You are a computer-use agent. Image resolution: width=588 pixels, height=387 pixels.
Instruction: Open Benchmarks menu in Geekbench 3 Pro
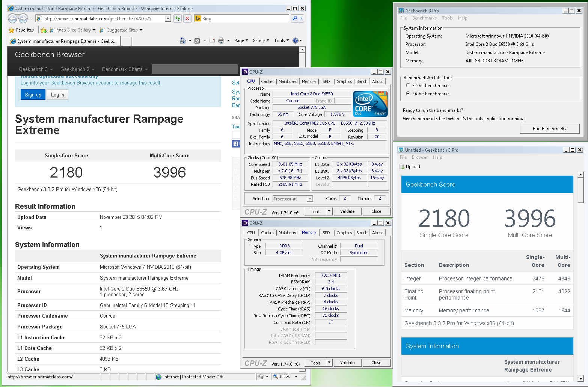pos(424,18)
